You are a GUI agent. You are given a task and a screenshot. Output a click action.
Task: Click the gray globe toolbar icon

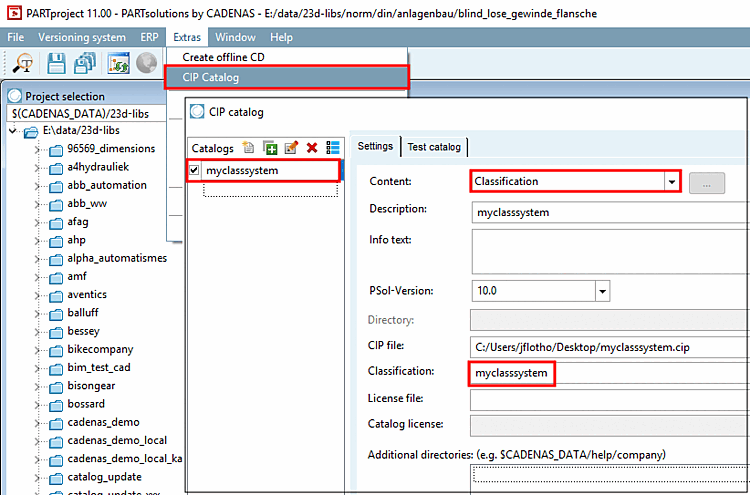(147, 63)
